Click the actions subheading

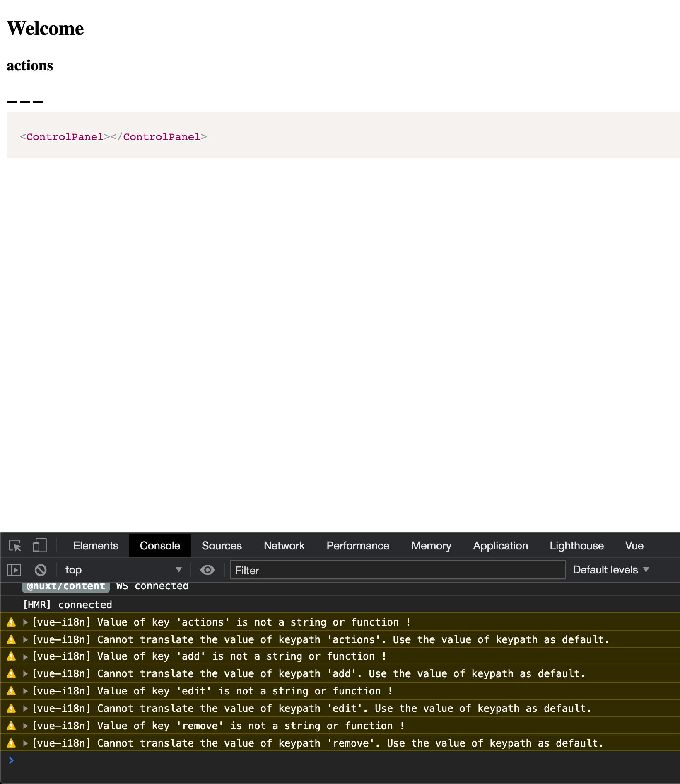pyautogui.click(x=30, y=65)
